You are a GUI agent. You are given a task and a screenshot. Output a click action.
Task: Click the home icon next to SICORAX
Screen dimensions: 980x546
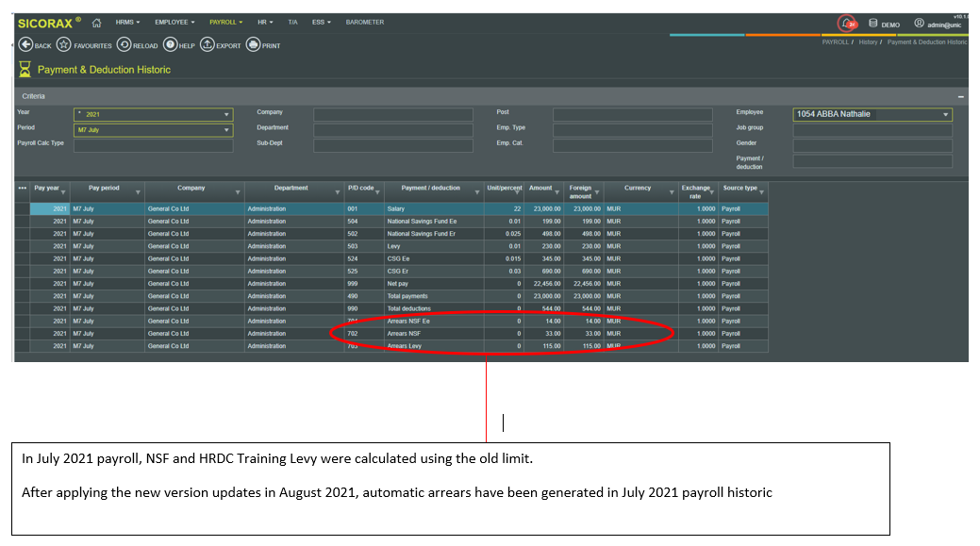point(96,22)
